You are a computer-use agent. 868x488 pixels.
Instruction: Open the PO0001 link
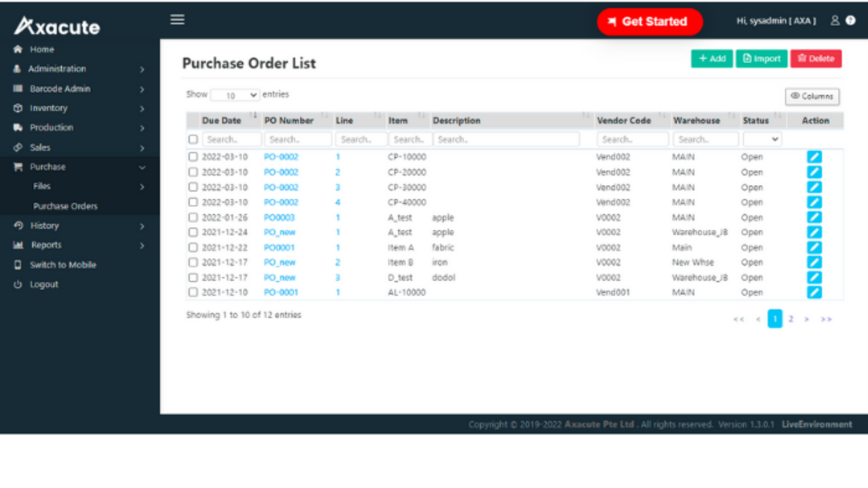coord(279,247)
